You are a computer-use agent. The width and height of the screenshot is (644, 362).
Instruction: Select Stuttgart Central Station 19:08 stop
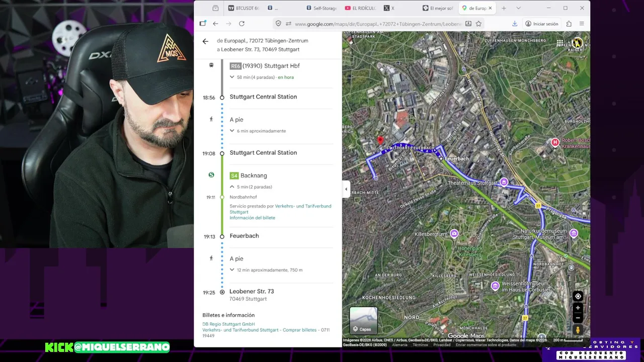pos(263,153)
